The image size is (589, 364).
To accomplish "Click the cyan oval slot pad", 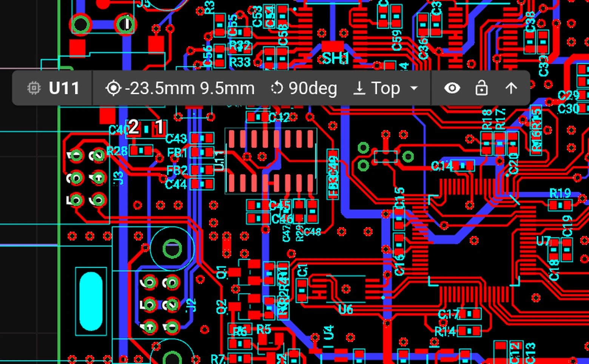I will click(91, 301).
